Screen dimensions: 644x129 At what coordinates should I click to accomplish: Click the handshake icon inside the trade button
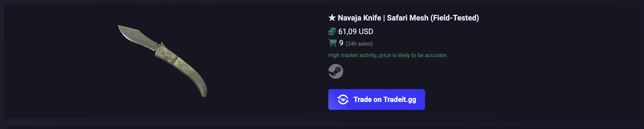pyautogui.click(x=343, y=99)
